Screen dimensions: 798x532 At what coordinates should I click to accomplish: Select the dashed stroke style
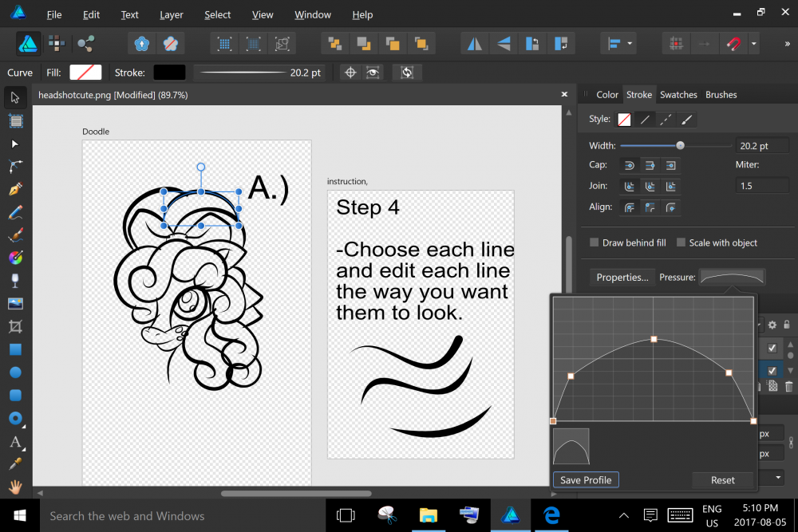[x=666, y=119]
